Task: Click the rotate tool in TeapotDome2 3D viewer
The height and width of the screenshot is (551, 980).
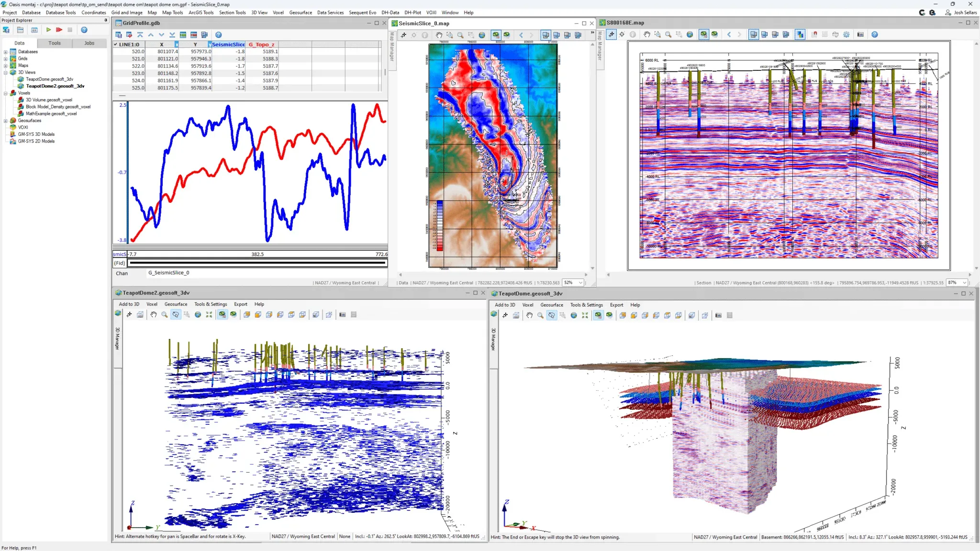Action: coord(176,315)
